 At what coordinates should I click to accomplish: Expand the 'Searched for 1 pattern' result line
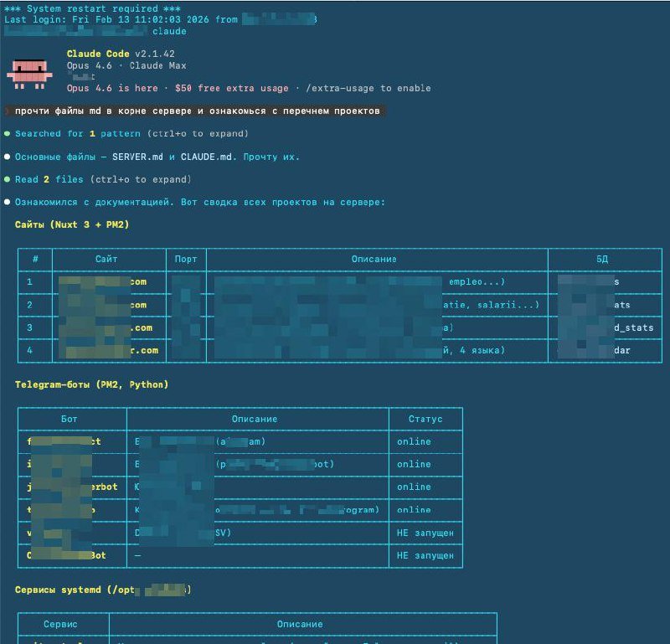(x=131, y=134)
